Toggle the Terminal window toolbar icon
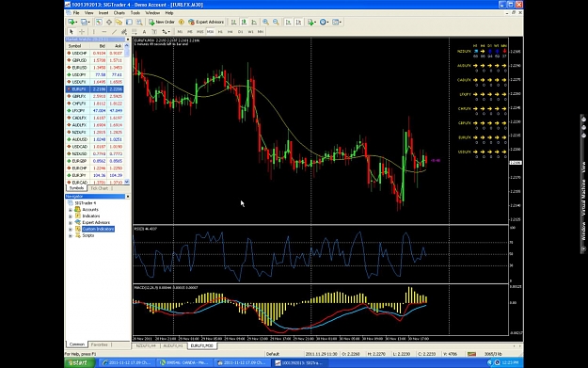 [x=129, y=23]
